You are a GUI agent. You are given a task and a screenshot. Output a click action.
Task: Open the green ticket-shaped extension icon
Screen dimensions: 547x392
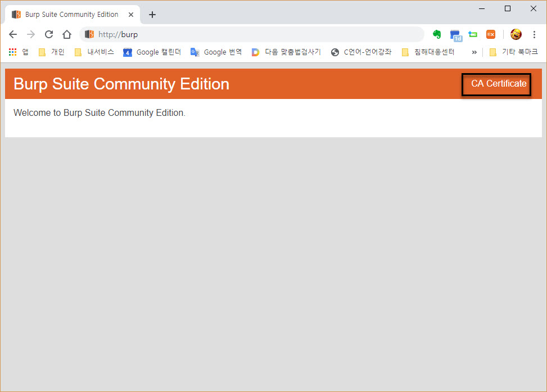point(473,34)
